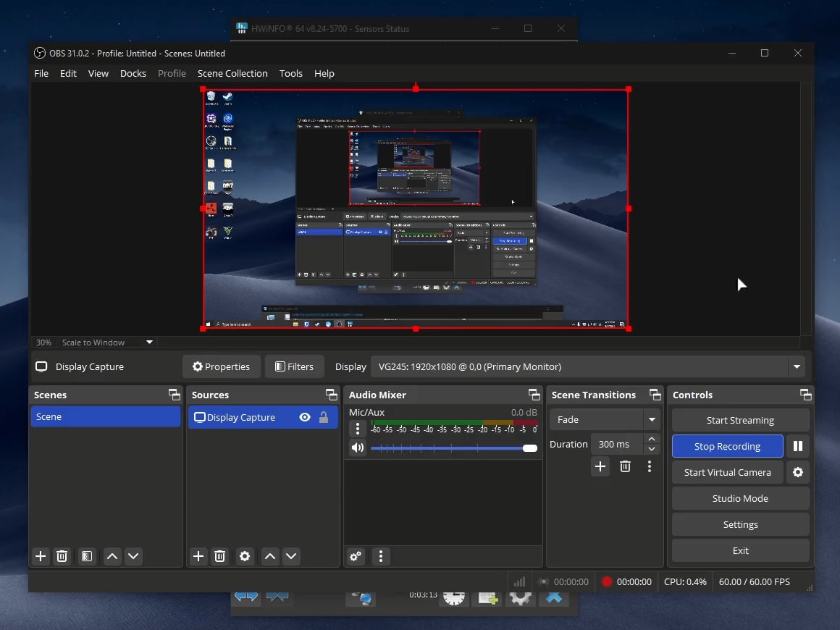
Task: Enter Studio Mode
Action: [x=740, y=498]
